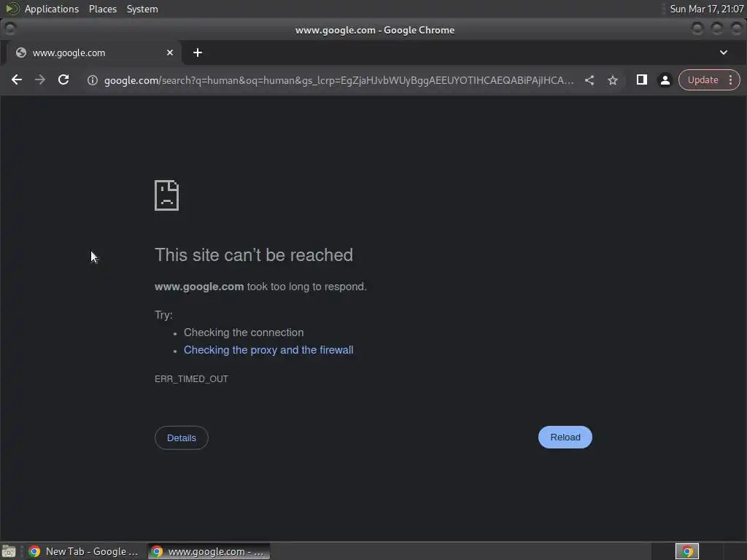Reload the page using the toolbar refresh icon
The width and height of the screenshot is (747, 560).
[x=63, y=80]
